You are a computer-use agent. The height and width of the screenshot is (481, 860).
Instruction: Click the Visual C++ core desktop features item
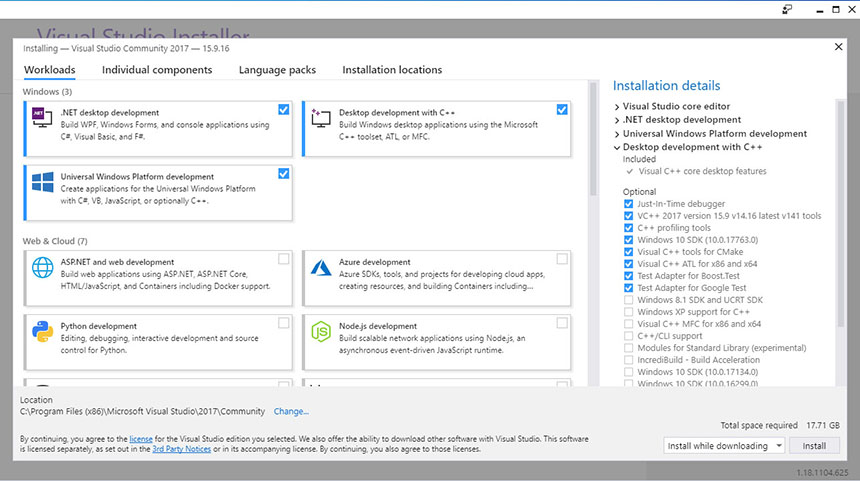coord(702,171)
